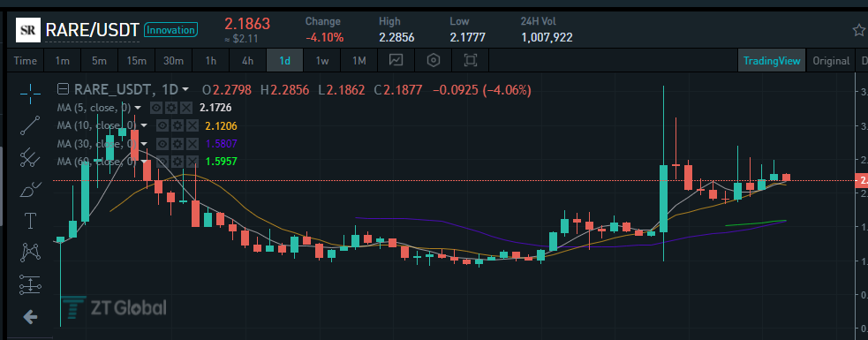Expand the MA (30, close, 0) dropdown arrow
This screenshot has height=340, width=868.
(x=144, y=144)
